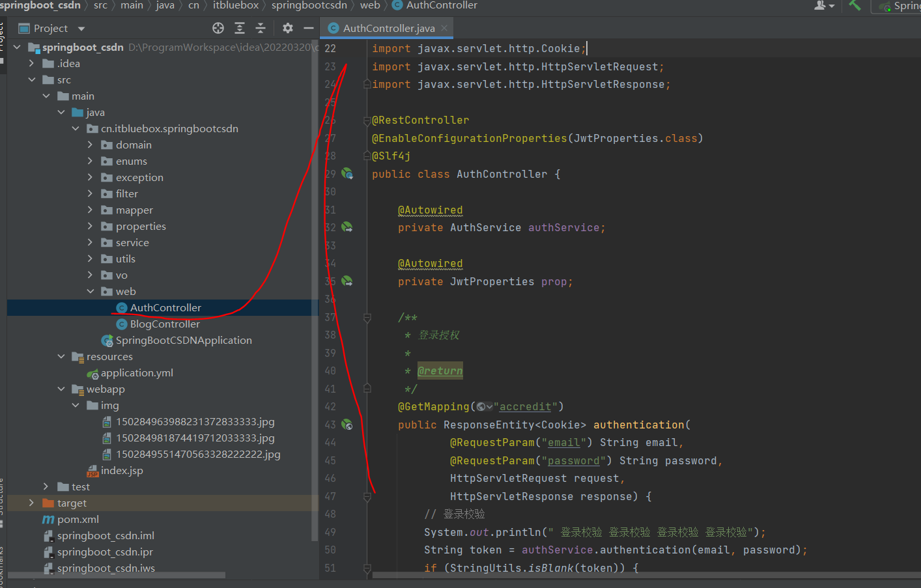The height and width of the screenshot is (588, 921).
Task: Hide the Project tool window with minus icon
Action: coord(309,28)
